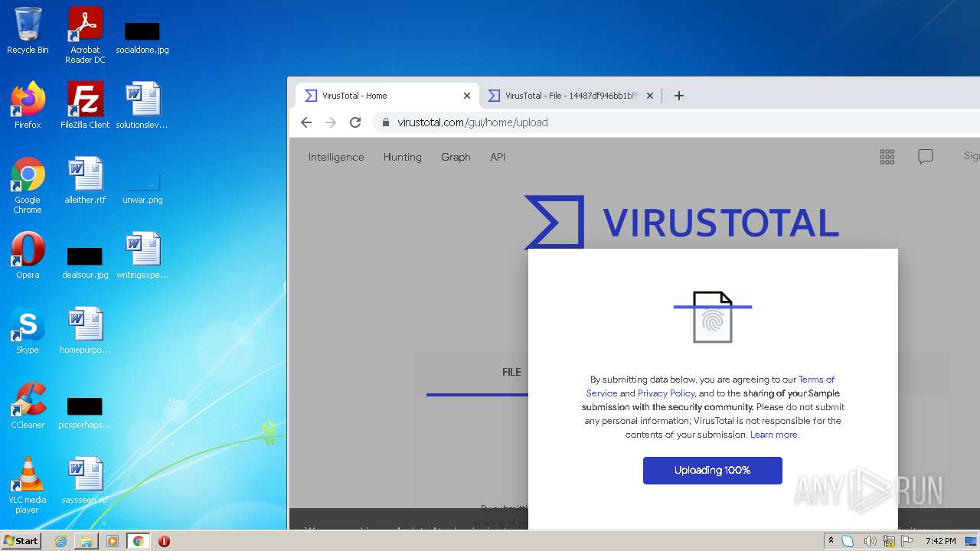Launch Skype from the desktop

click(x=28, y=331)
